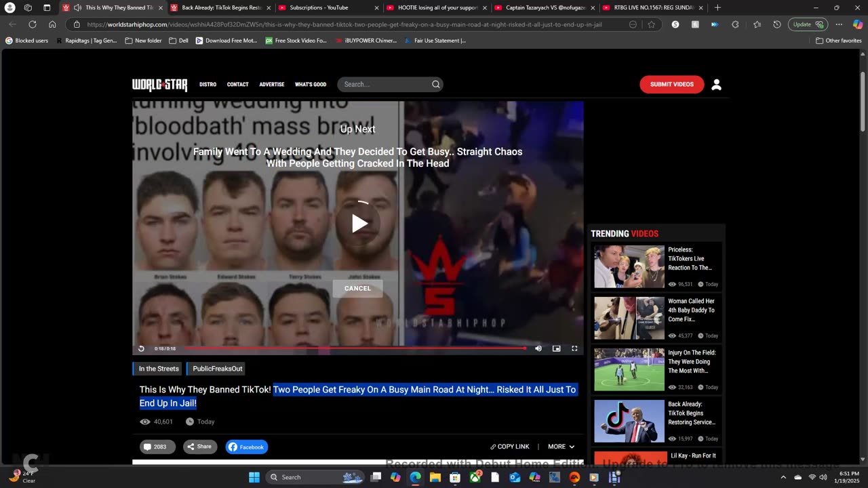The height and width of the screenshot is (488, 868).
Task: Click the browser Update button
Action: point(808,24)
